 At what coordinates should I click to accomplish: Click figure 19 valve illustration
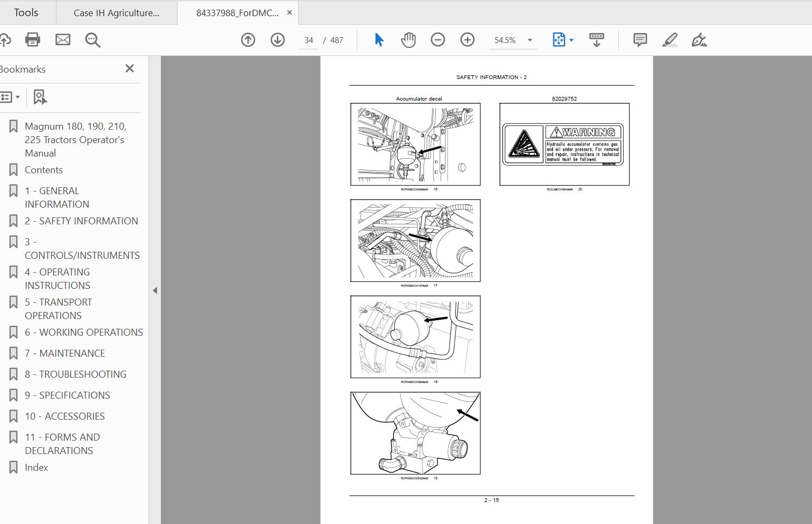415,433
